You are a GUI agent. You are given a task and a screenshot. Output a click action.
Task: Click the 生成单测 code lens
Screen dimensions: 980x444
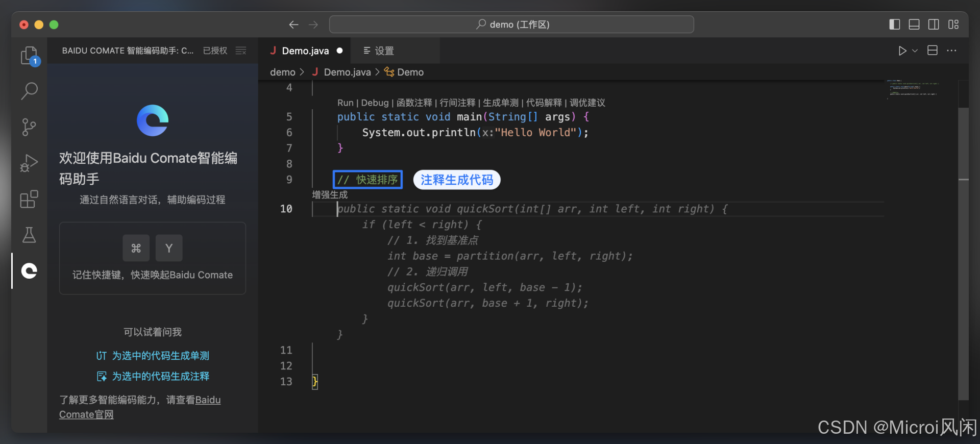[x=501, y=103]
